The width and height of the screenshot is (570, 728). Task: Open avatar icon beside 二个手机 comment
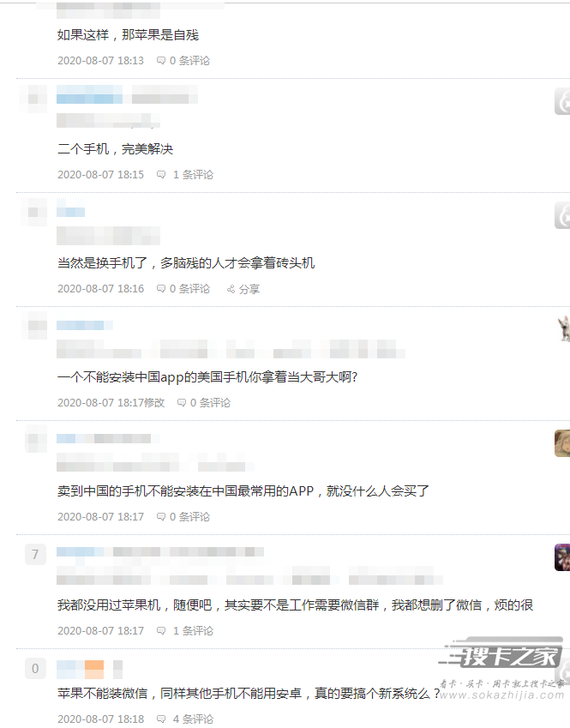pyautogui.click(x=562, y=100)
